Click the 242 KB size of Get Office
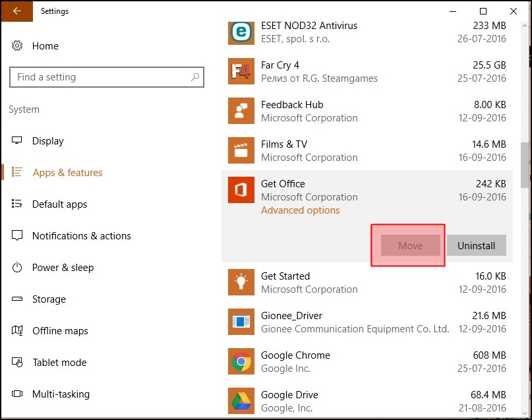The width and height of the screenshot is (532, 420). [490, 184]
